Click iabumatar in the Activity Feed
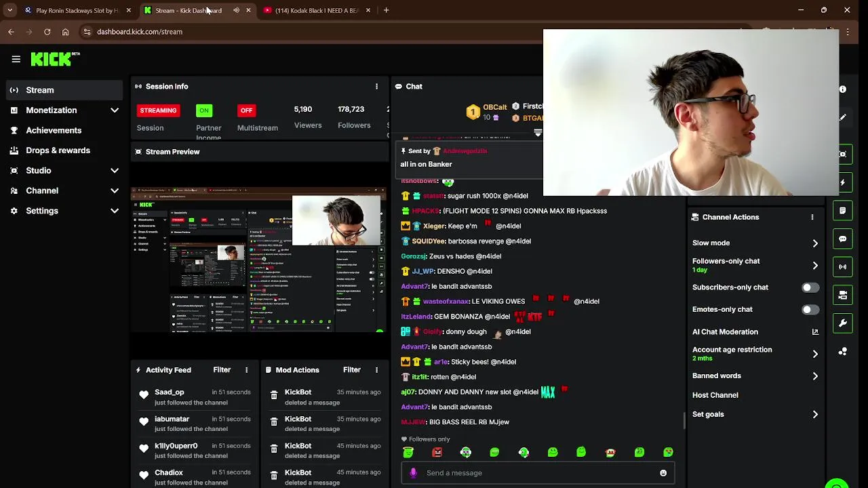Viewport: 868px width, 488px height. point(172,419)
